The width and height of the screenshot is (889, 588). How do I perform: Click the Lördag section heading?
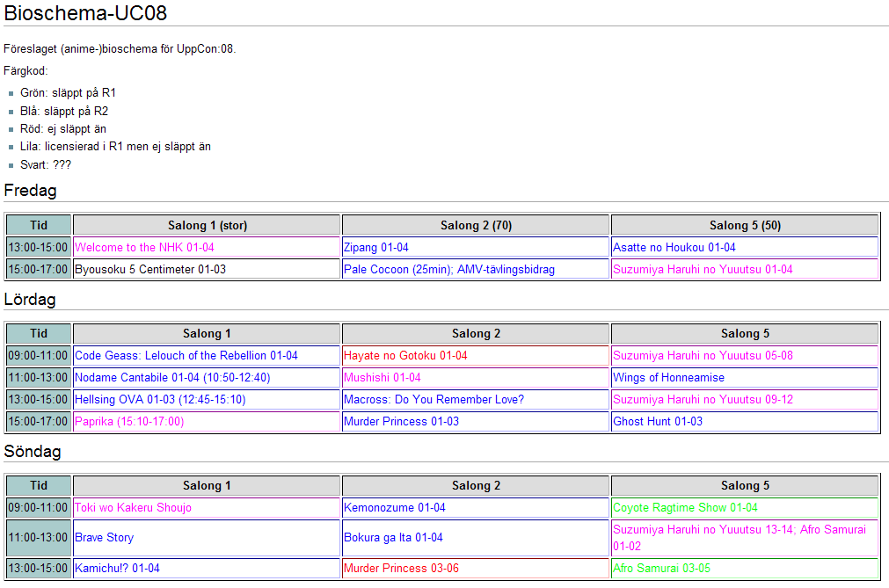30,299
